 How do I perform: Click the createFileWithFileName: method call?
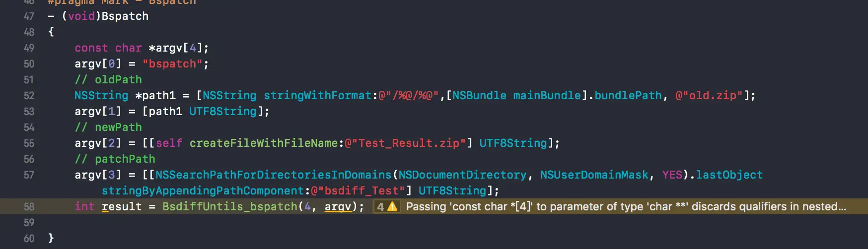tap(267, 143)
